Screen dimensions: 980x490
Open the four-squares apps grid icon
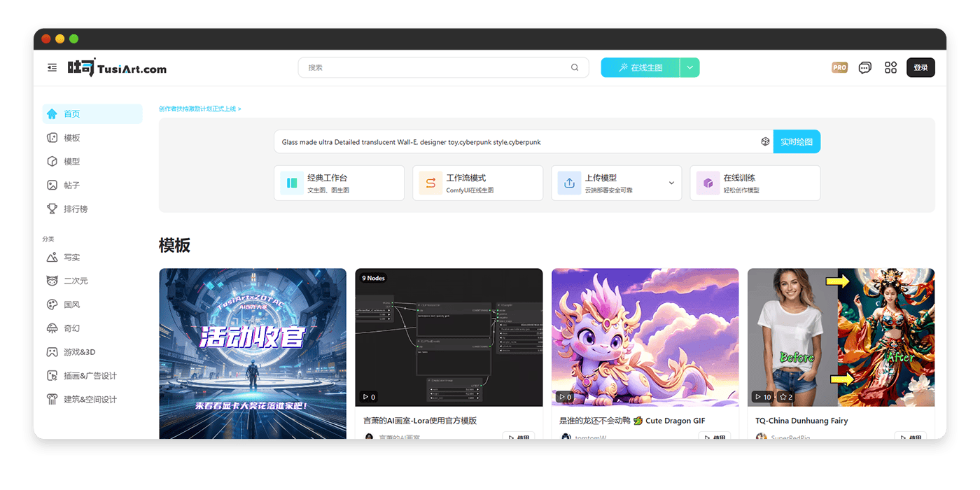coord(890,68)
